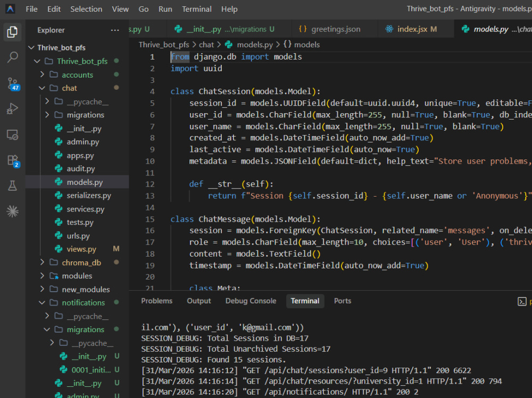The height and width of the screenshot is (398, 532).
Task: Open the Run menu
Action: coord(165,9)
